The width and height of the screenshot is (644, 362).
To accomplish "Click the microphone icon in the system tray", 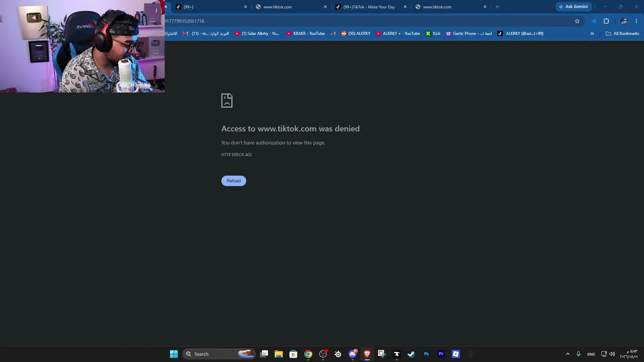I will 579,354.
